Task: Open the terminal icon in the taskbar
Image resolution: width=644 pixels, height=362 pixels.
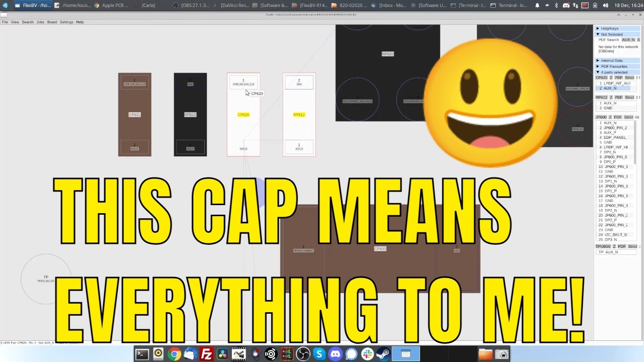Action: (142, 354)
